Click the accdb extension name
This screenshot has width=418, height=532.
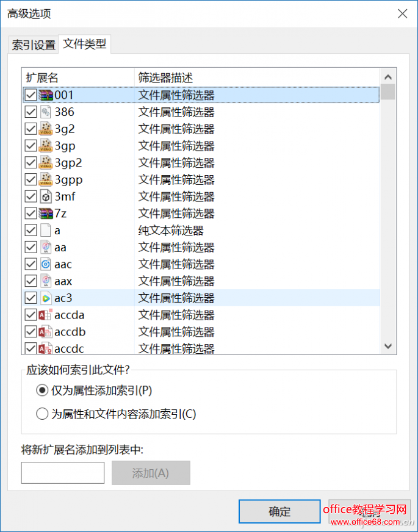pyautogui.click(x=70, y=332)
